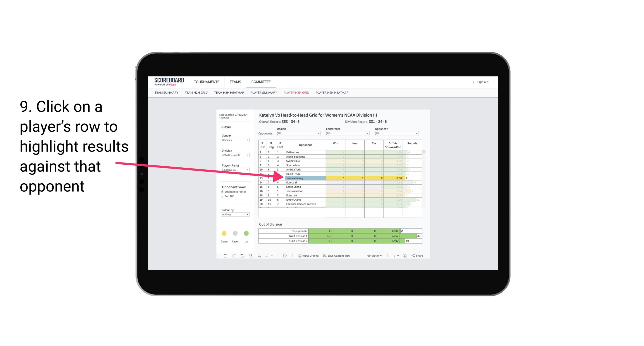
Task: Click the PLAYER H2H HEATMAP tab
Action: (332, 93)
